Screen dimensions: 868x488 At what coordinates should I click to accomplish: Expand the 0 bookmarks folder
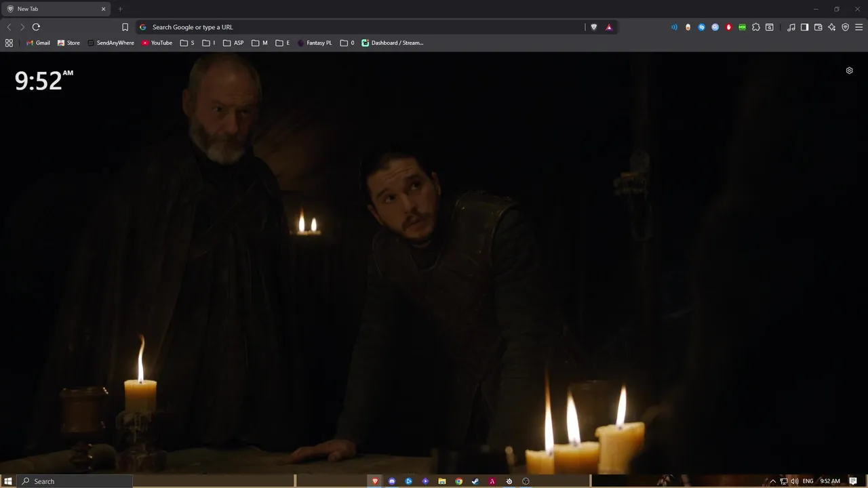[347, 43]
